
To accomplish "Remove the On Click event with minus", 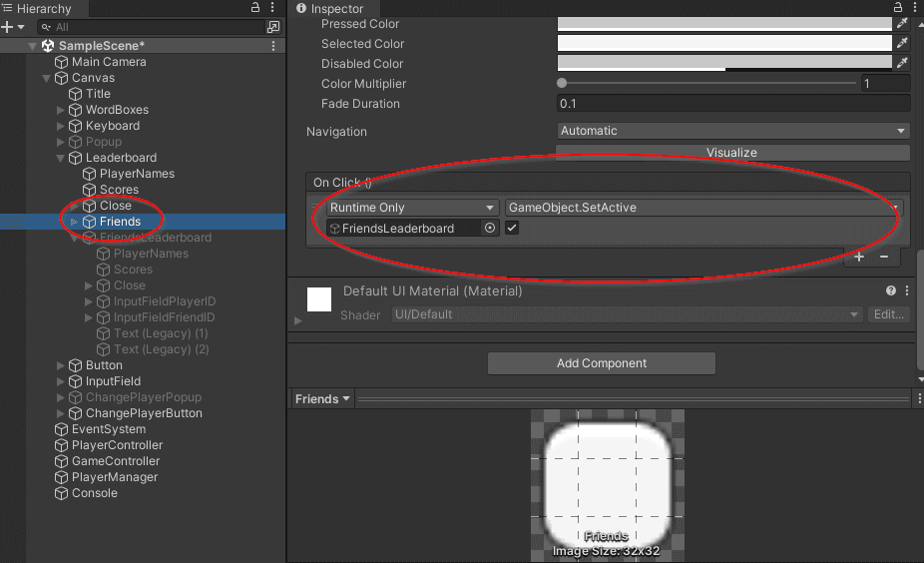I will (x=884, y=257).
